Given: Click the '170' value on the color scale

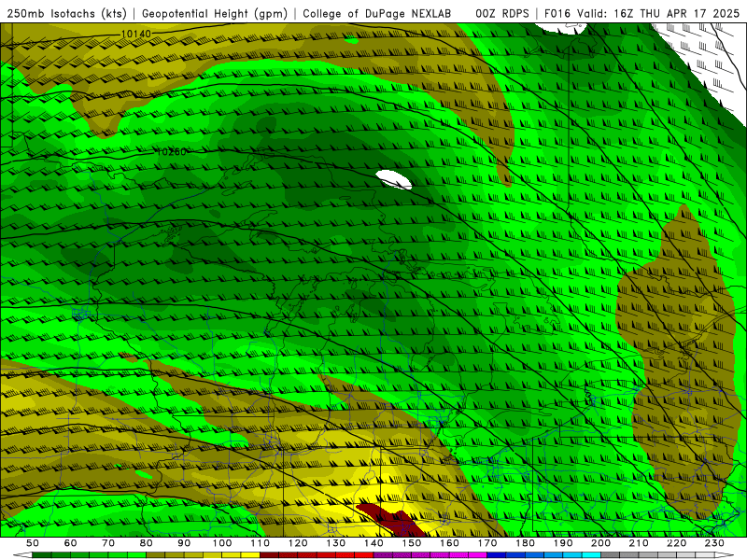Looking at the screenshot, I should coord(487,543).
